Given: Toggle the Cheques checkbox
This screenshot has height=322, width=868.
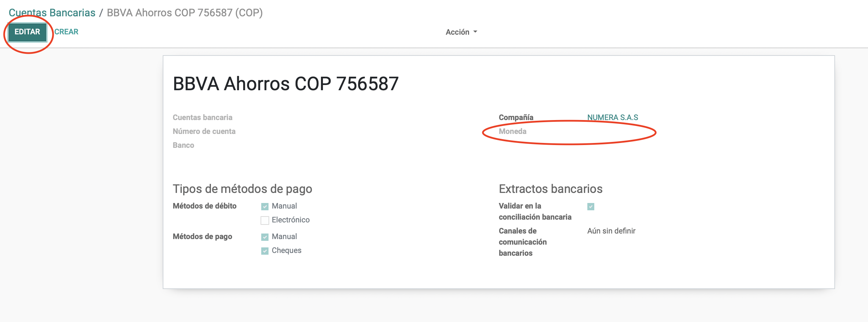Looking at the screenshot, I should click(x=265, y=251).
